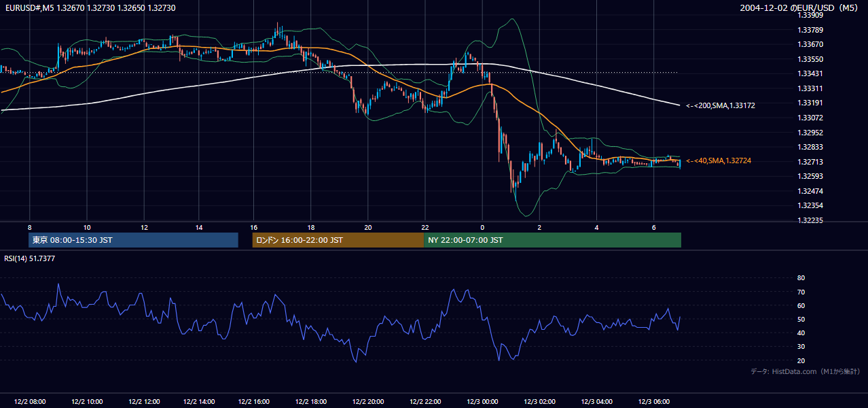
Task: Click price axis value 1.32952
Action: pyautogui.click(x=810, y=133)
